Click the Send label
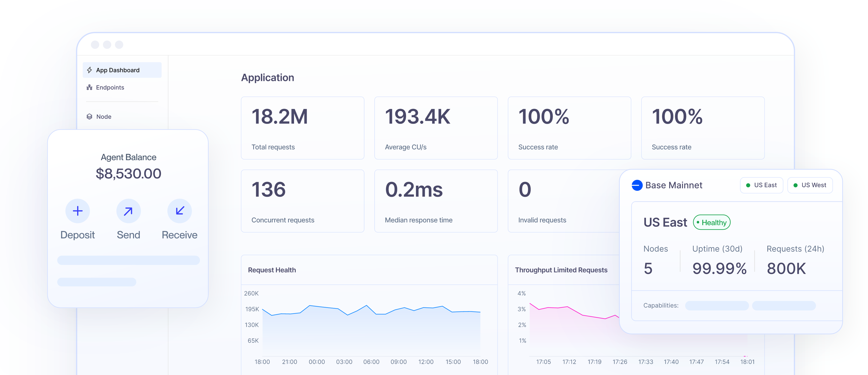 [128, 235]
